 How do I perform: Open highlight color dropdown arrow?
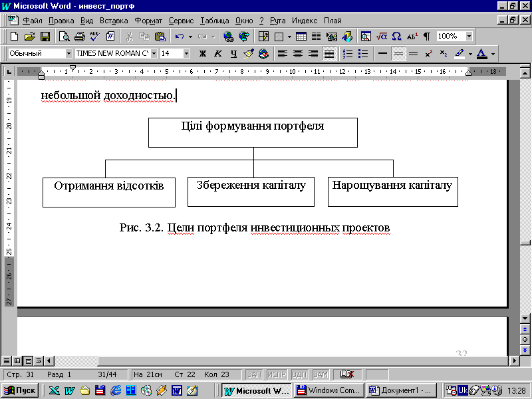tap(470, 54)
